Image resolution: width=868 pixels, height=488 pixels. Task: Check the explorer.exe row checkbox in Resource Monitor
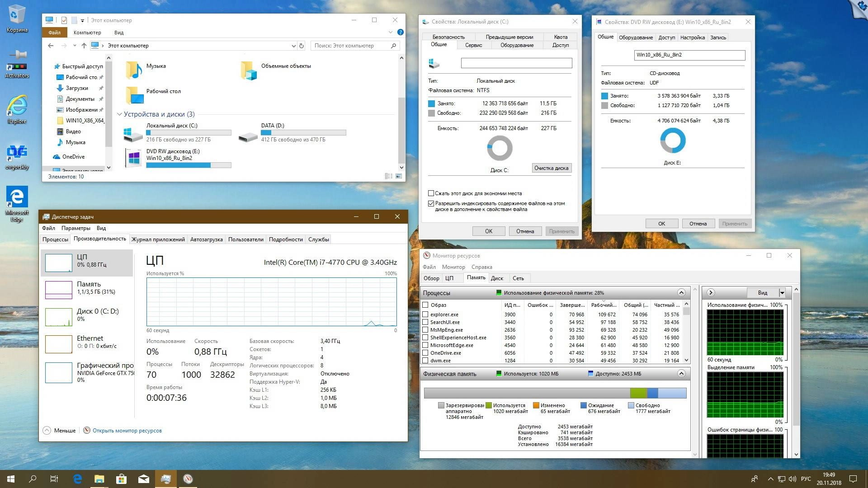click(425, 314)
